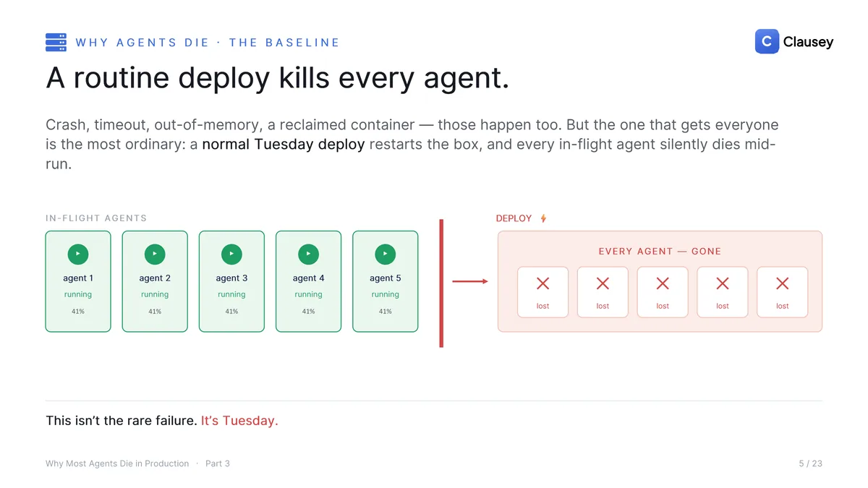
Task: Click the 'agent 2' name text
Action: pos(155,278)
